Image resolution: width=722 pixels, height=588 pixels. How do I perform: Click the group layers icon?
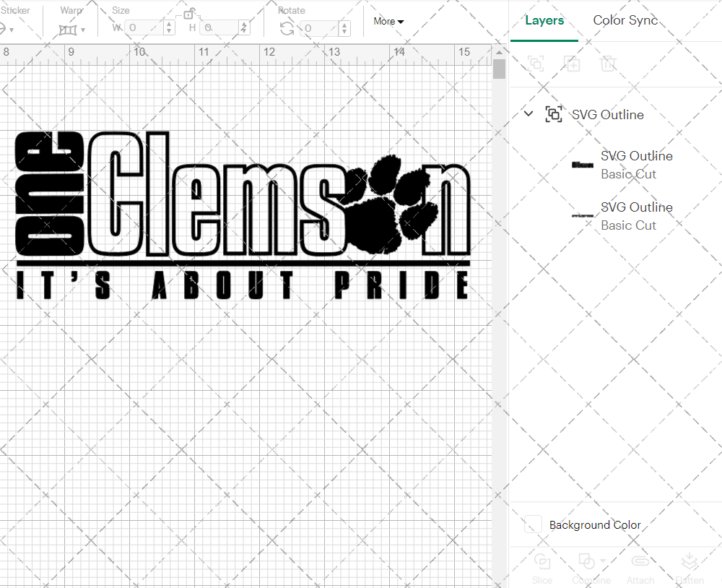coord(536,64)
